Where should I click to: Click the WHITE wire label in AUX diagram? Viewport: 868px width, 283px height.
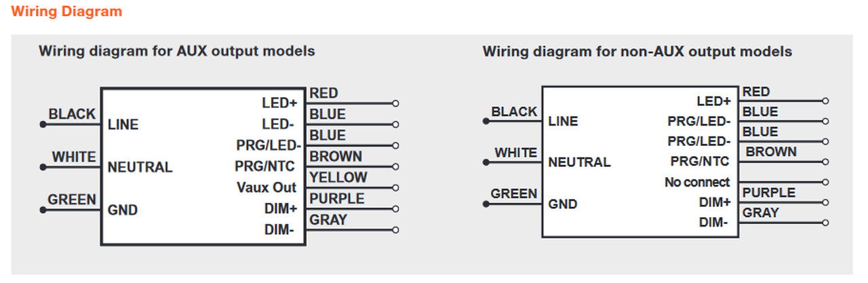tap(74, 157)
